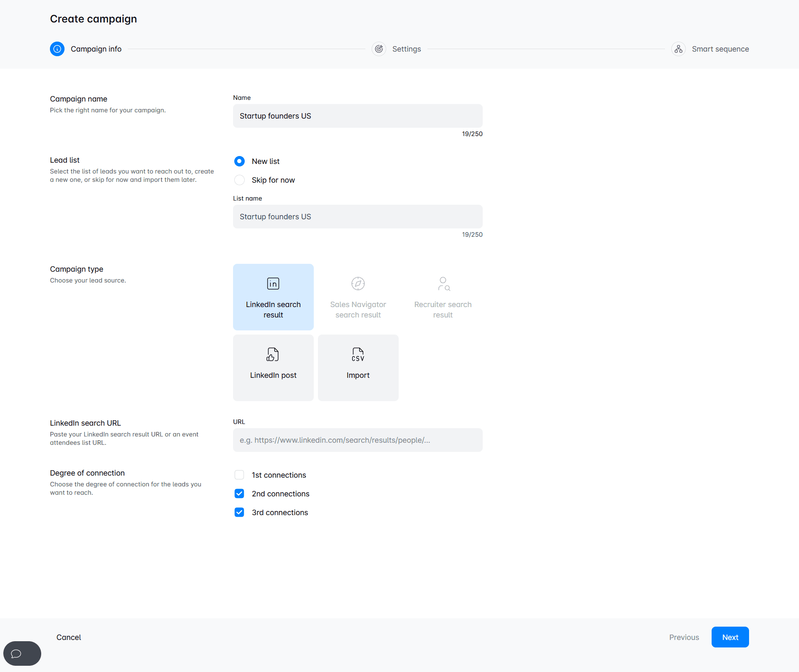Click the LinkedIn post thumbs-up document icon
The image size is (799, 672).
(x=273, y=355)
